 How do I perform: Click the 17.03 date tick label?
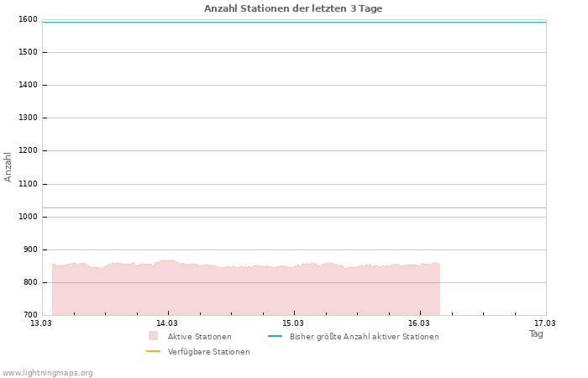pyautogui.click(x=545, y=323)
